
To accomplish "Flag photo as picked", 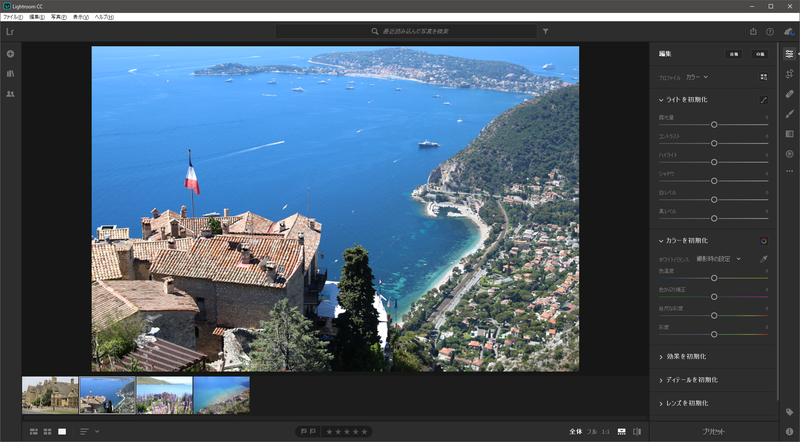I will [x=304, y=432].
